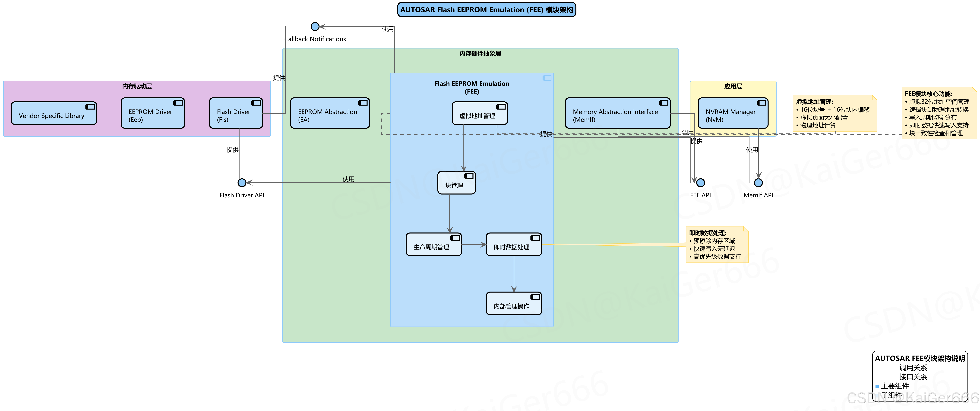Click the 内存硬件抽象层 layer heading
980x411 pixels.
[480, 54]
